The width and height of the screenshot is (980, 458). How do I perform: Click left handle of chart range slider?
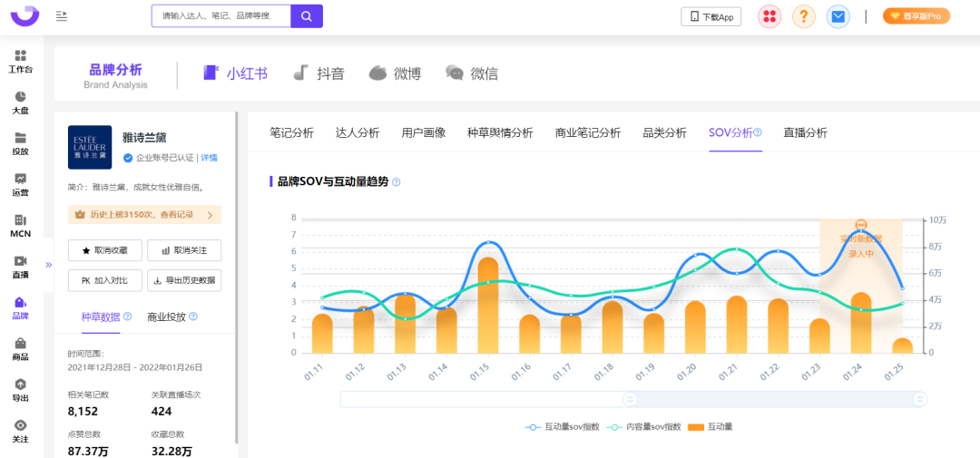point(630,399)
